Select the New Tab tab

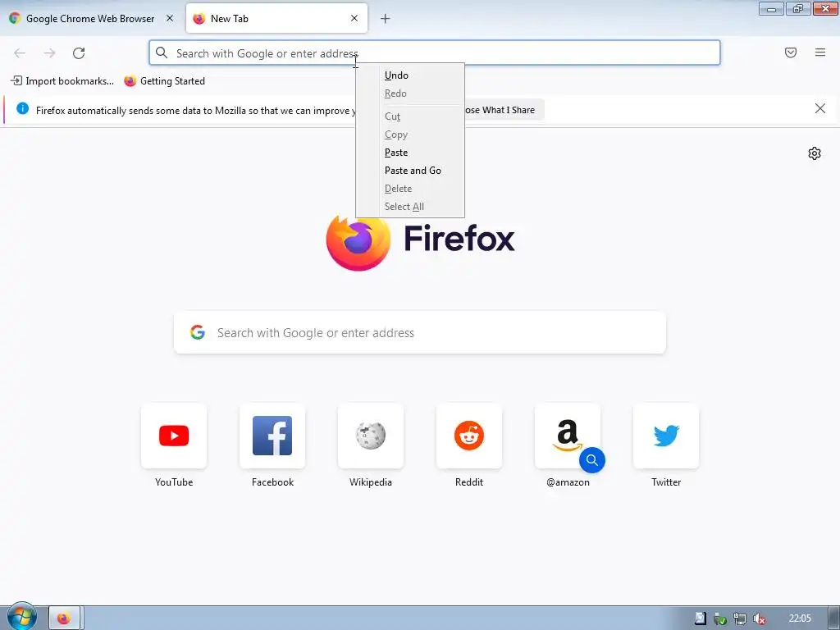coord(276,18)
